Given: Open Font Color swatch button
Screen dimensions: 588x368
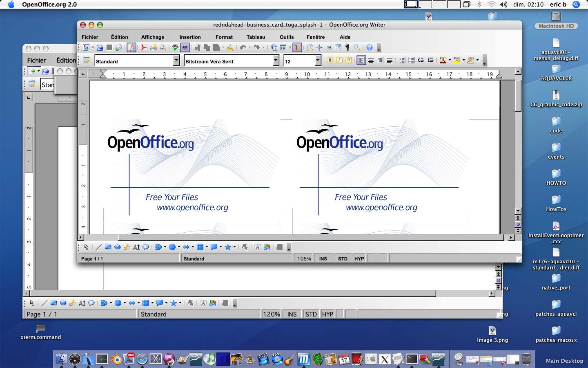Looking at the screenshot, I should click(443, 60).
